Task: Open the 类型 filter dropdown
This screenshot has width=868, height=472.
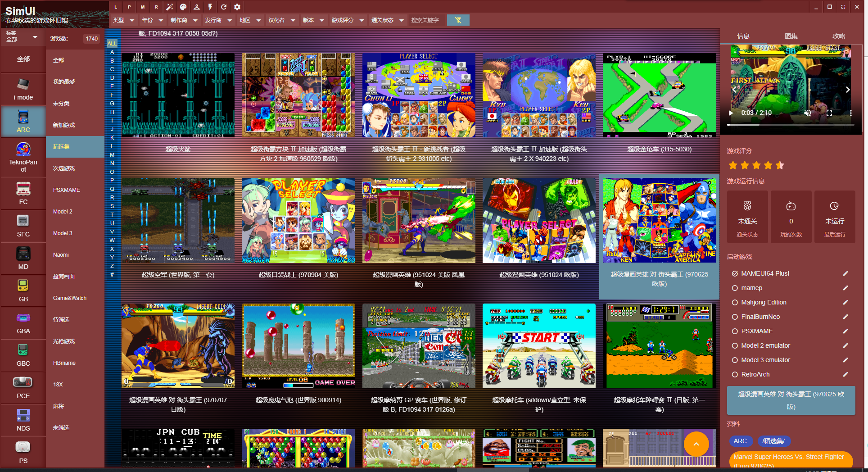Action: coord(124,20)
